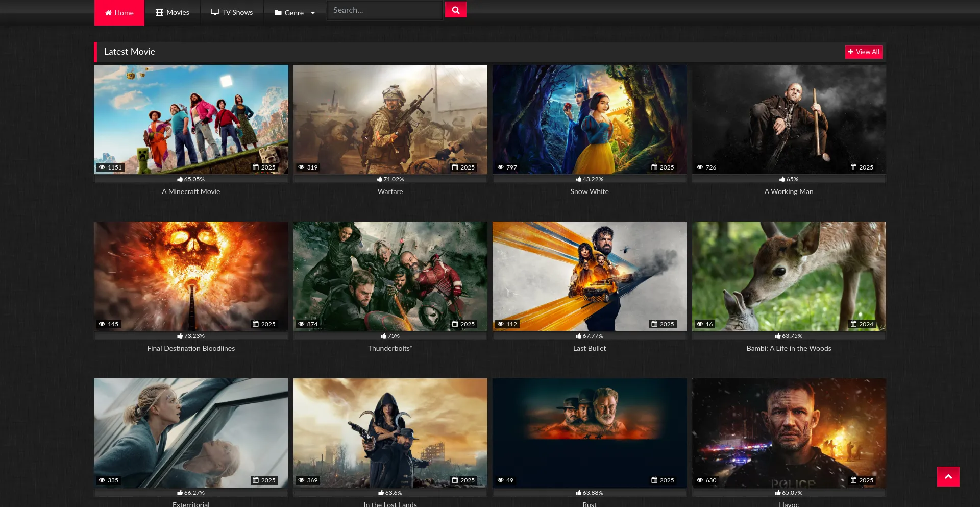Click the thumbs-up icon under Snow White

coord(578,179)
